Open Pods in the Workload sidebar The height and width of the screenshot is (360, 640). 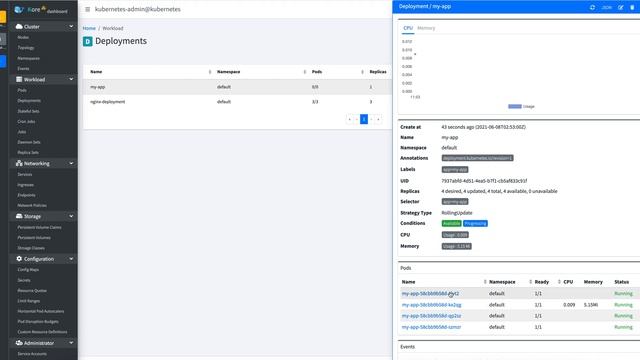(x=22, y=90)
